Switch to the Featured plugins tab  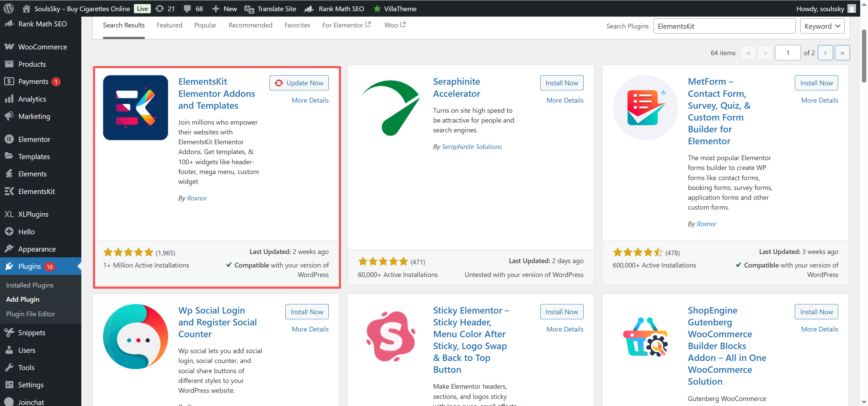(x=169, y=25)
